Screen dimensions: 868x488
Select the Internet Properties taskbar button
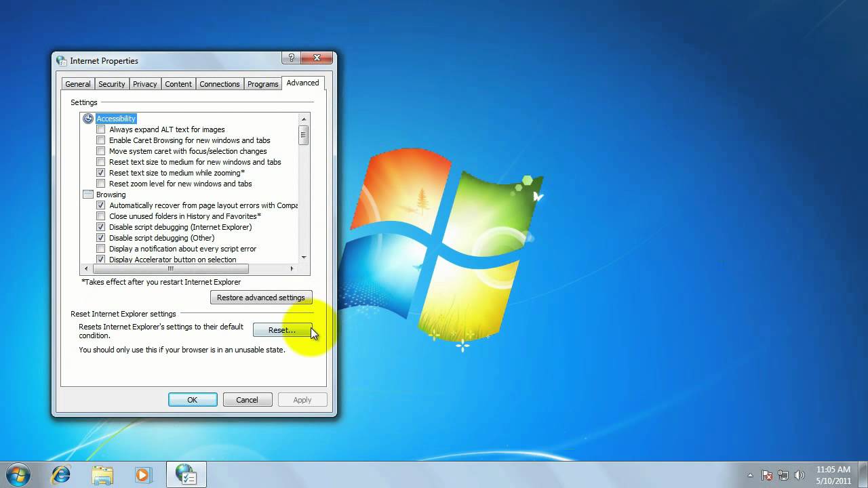coord(186,474)
